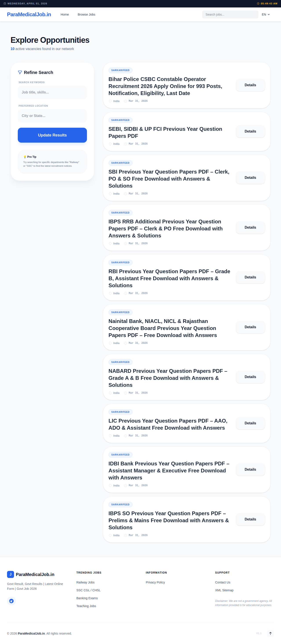Open the XML Sitemap link
Screen dimensions: 281x644
(224, 590)
